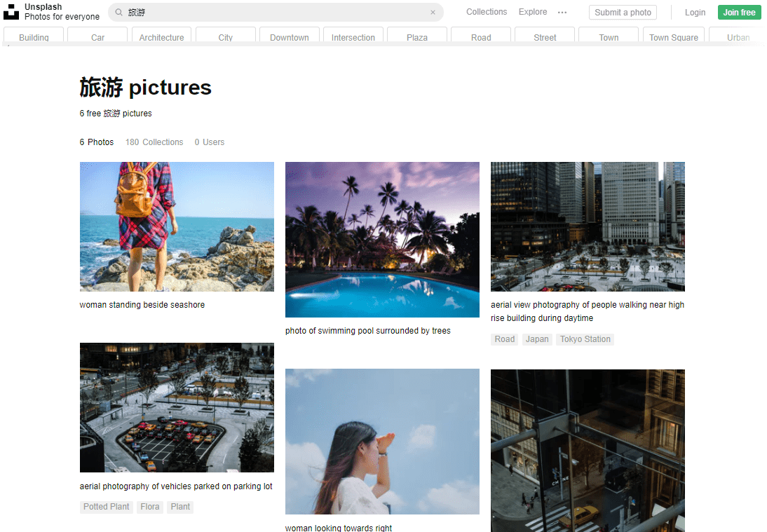This screenshot has height=532, width=767.
Task: Click the search magnifier icon
Action: point(118,13)
